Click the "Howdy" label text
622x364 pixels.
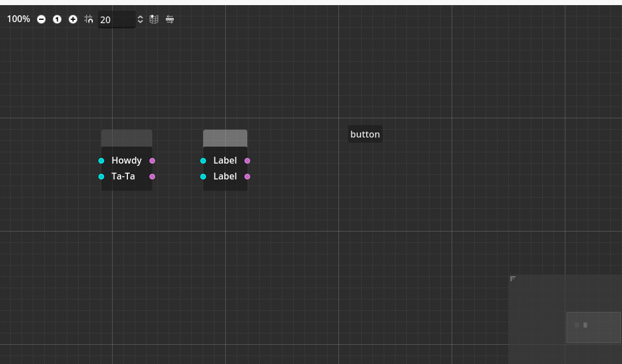(126, 161)
